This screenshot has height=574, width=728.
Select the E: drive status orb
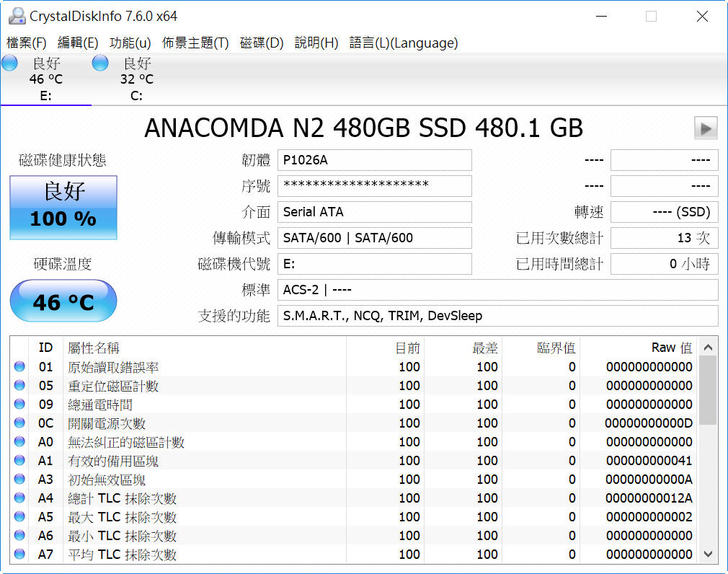(10, 64)
